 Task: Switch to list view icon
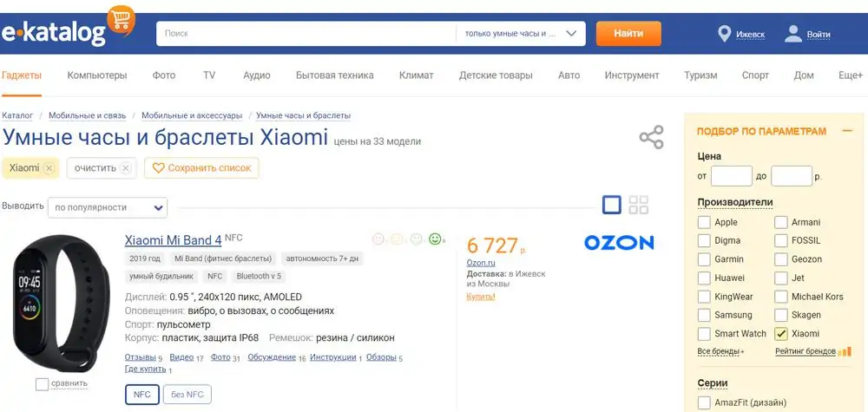(x=612, y=205)
